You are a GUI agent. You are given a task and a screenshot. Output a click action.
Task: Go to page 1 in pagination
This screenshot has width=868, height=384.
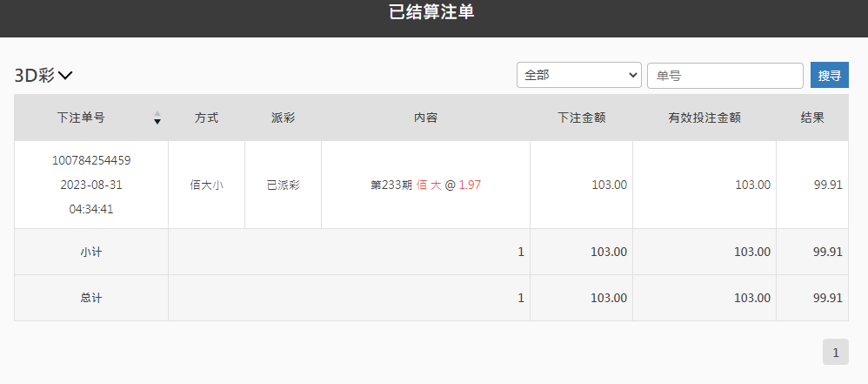coord(835,352)
